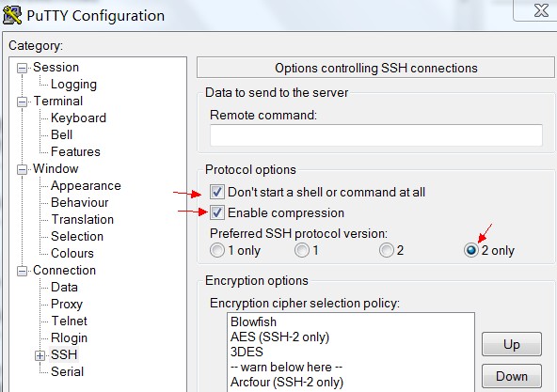Click the PuTTY icon in title bar
This screenshot has width=557, height=392.
tap(12, 15)
